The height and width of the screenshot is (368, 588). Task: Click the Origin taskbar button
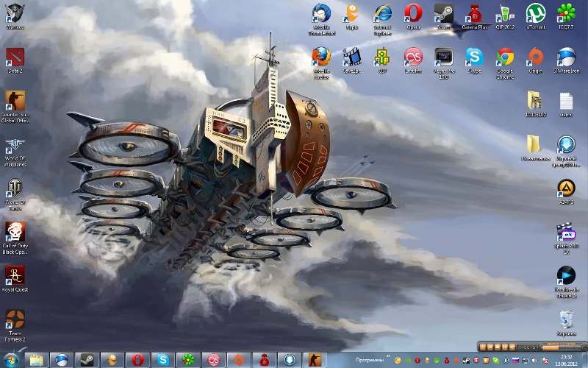pyautogui.click(x=239, y=360)
